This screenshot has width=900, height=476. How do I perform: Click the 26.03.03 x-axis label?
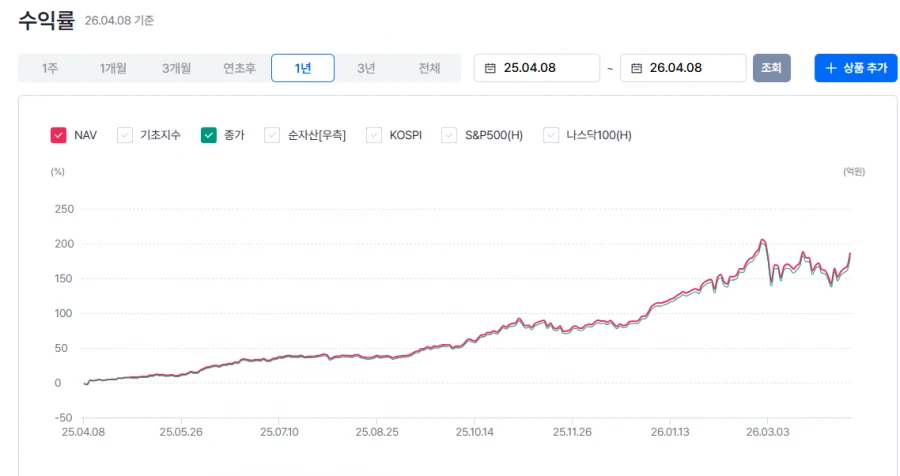click(x=767, y=432)
